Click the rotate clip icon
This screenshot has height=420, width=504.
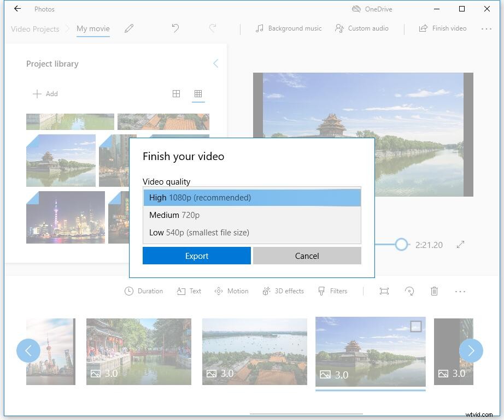409,291
